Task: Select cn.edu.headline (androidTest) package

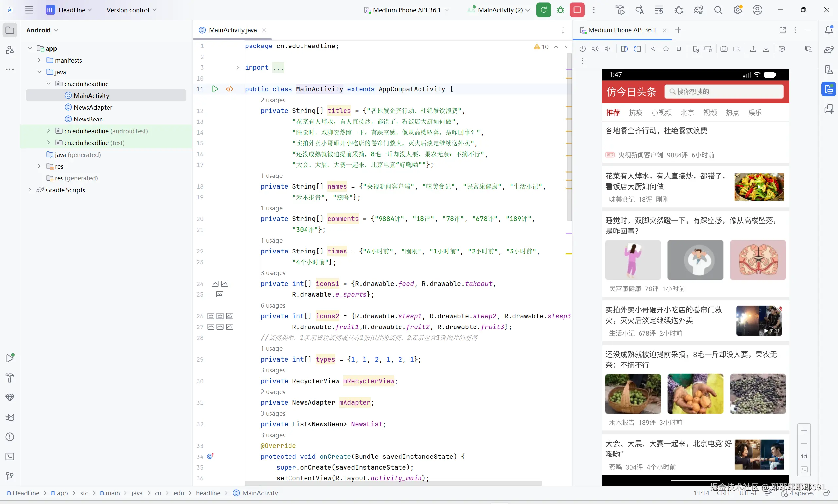Action: click(106, 131)
